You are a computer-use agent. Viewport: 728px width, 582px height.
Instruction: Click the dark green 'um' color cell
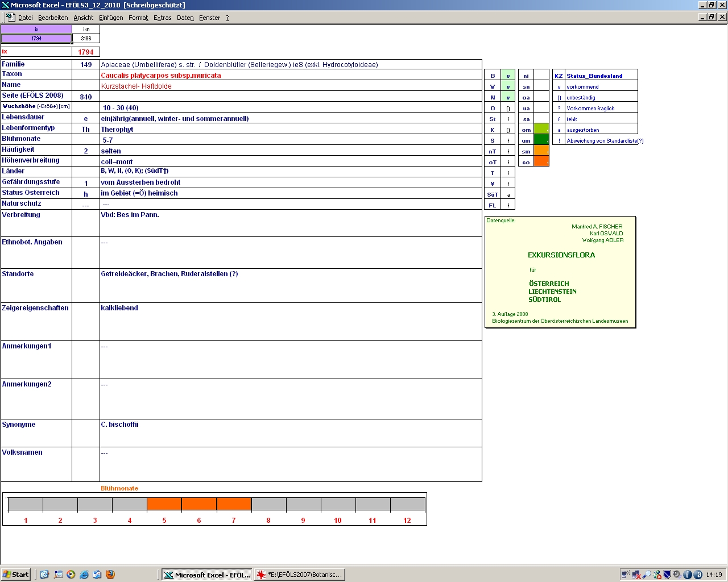541,140
